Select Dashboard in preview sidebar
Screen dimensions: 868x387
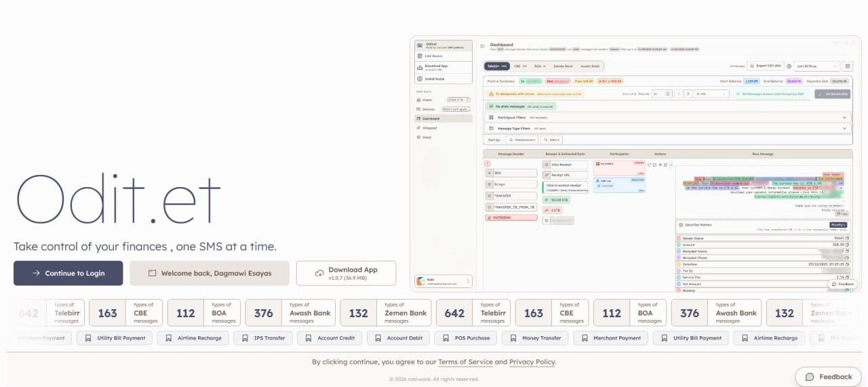pos(443,119)
